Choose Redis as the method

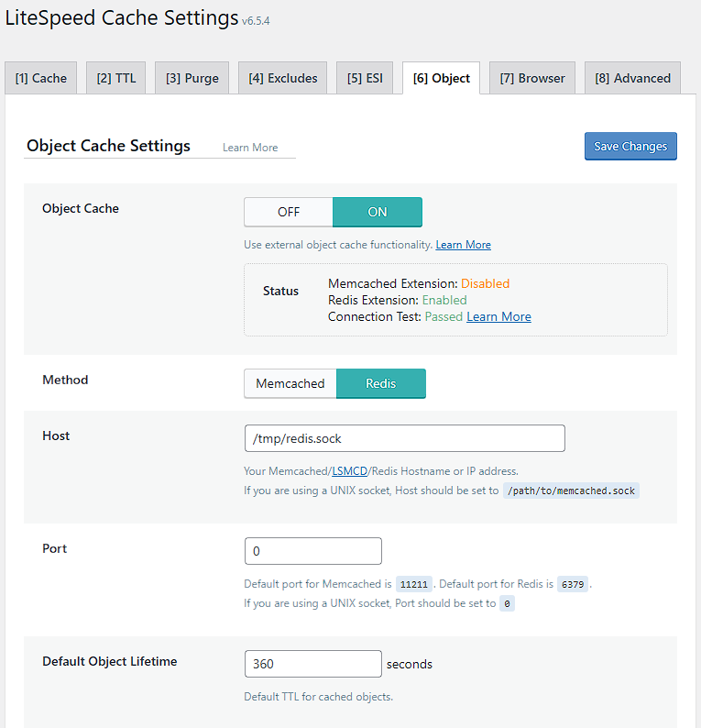(381, 383)
